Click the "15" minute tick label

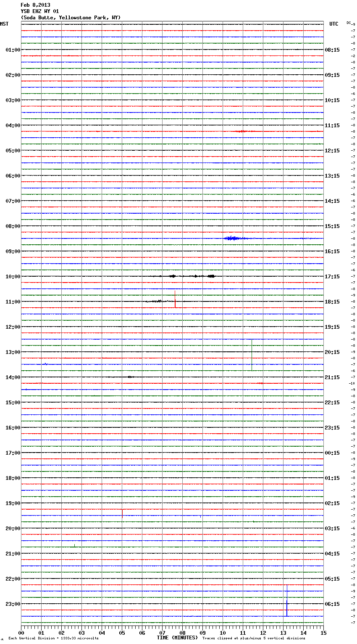(x=323, y=633)
